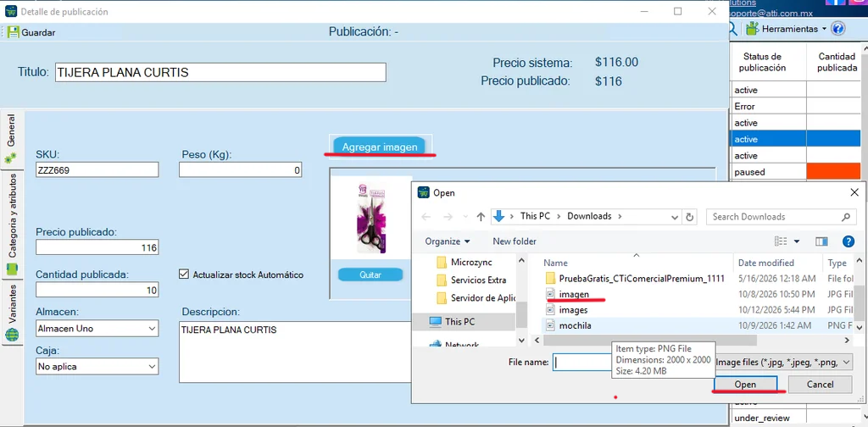Click the Cantidad publicada input field

[97, 290]
